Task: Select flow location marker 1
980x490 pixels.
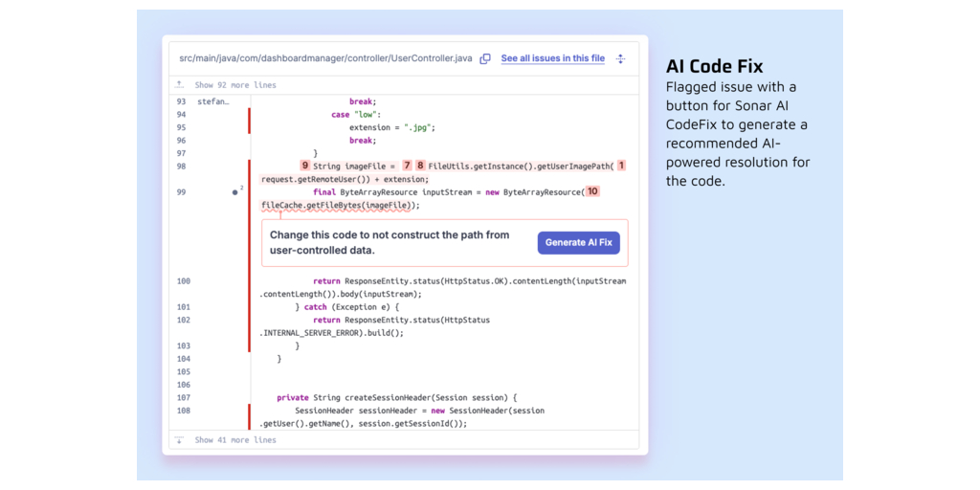Action: 621,166
